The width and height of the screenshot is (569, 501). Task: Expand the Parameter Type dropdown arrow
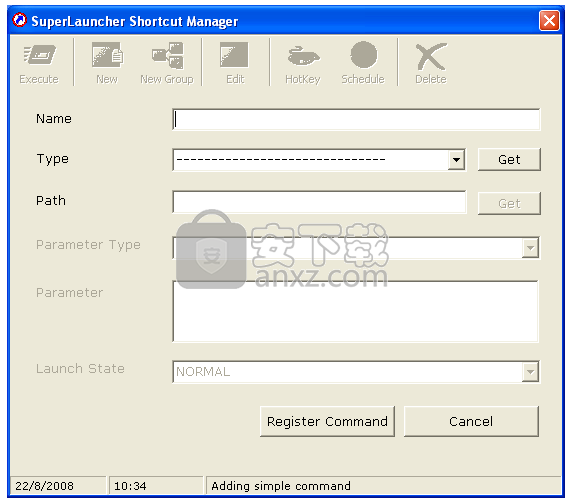530,248
